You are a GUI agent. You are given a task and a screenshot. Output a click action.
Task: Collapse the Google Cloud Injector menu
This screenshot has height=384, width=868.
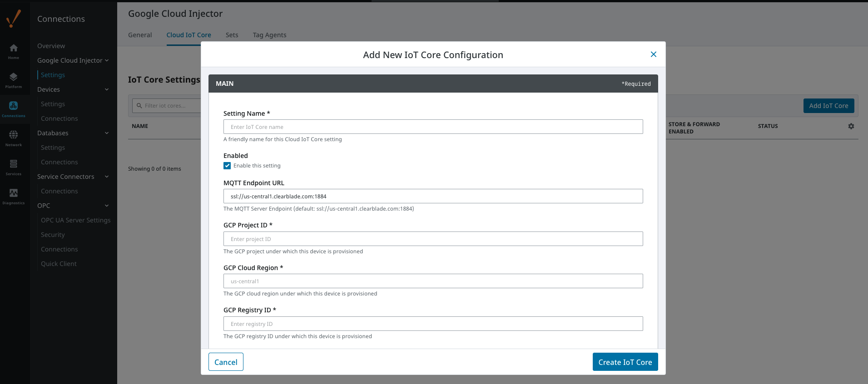click(x=107, y=60)
